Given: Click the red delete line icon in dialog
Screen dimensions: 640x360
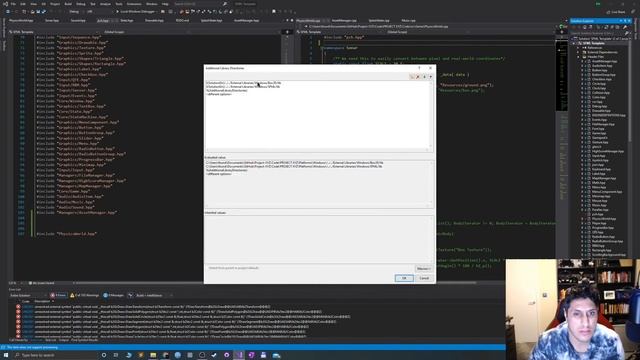Looking at the screenshot, I should 418,76.
